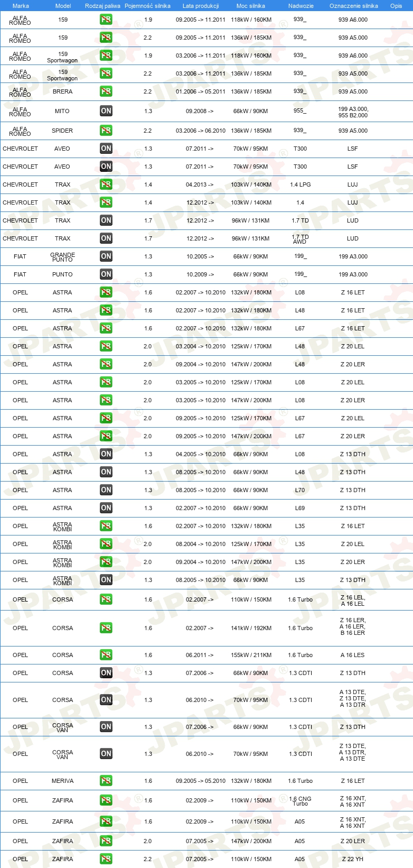The image size is (413, 868).
Task: Click ON icon in Trax 1.7 TD AWD row
Action: pos(106,238)
